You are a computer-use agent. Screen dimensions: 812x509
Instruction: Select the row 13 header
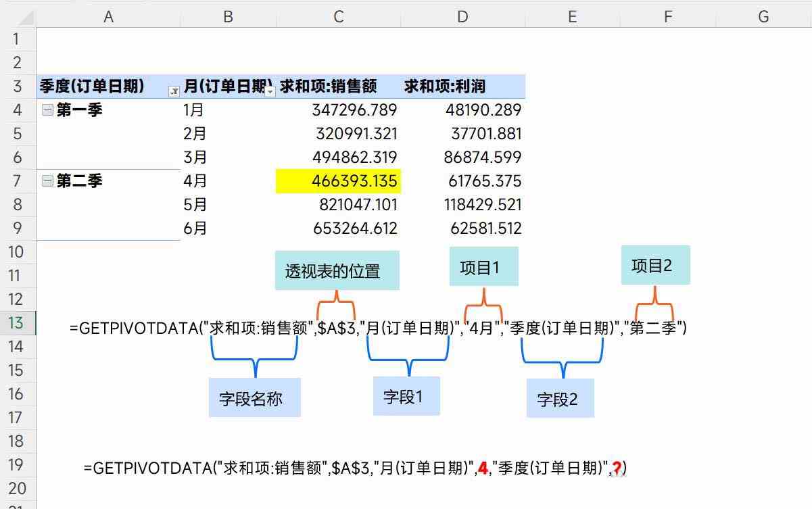pos(17,323)
